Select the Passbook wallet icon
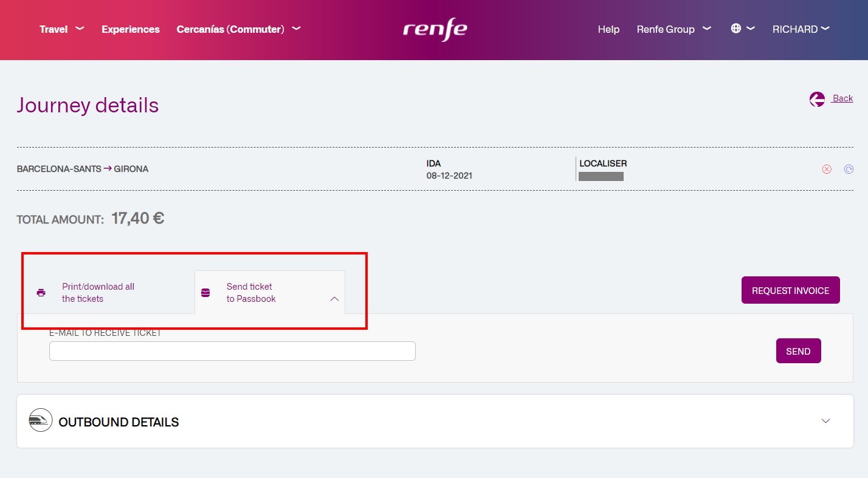Image resolution: width=868 pixels, height=478 pixels. (204, 292)
